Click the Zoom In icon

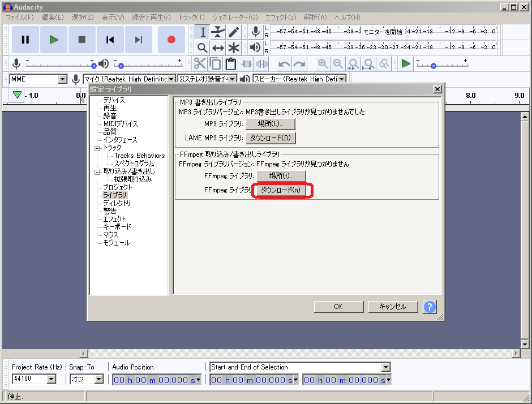(x=323, y=64)
